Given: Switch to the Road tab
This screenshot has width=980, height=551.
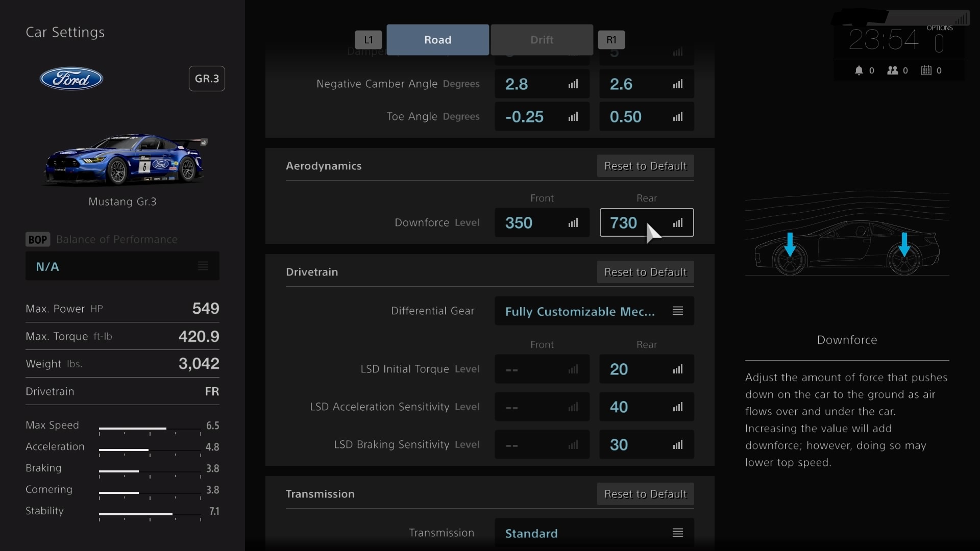Looking at the screenshot, I should pyautogui.click(x=437, y=40).
